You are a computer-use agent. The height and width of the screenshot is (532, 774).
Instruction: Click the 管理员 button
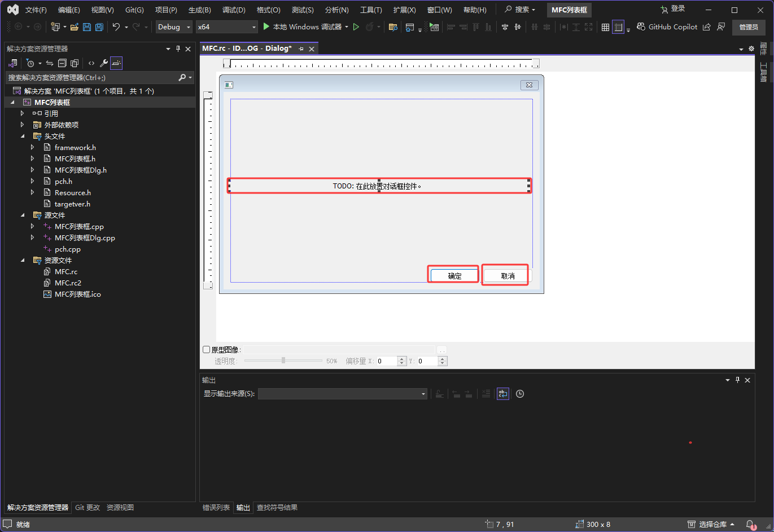click(x=749, y=27)
